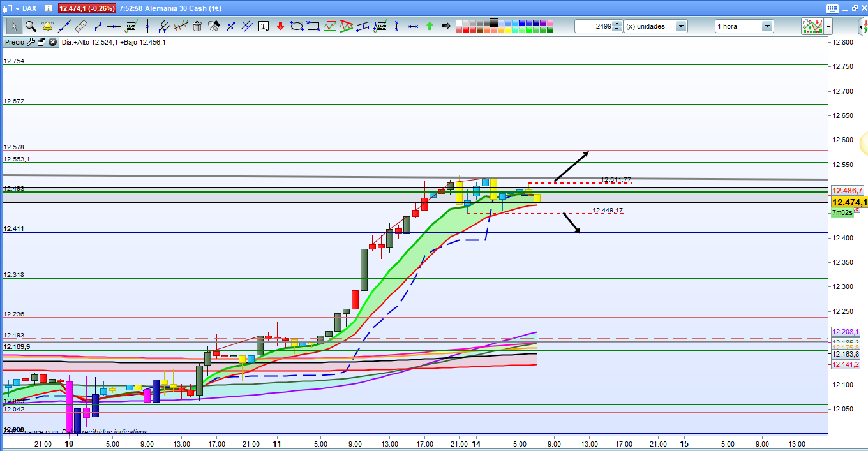Screen dimensions: 868x451
Task: Select the cursor pointer tool
Action: coord(13,26)
